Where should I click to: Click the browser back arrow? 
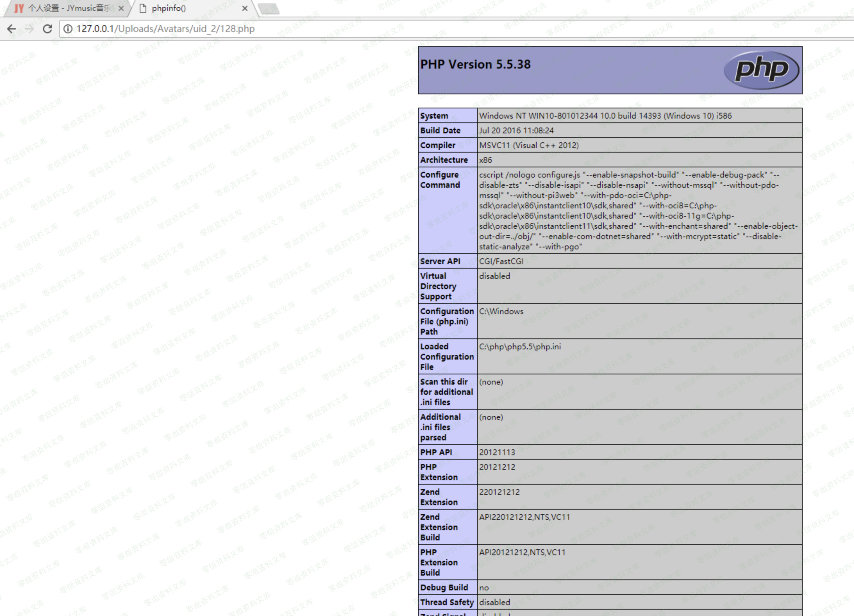pos(12,29)
